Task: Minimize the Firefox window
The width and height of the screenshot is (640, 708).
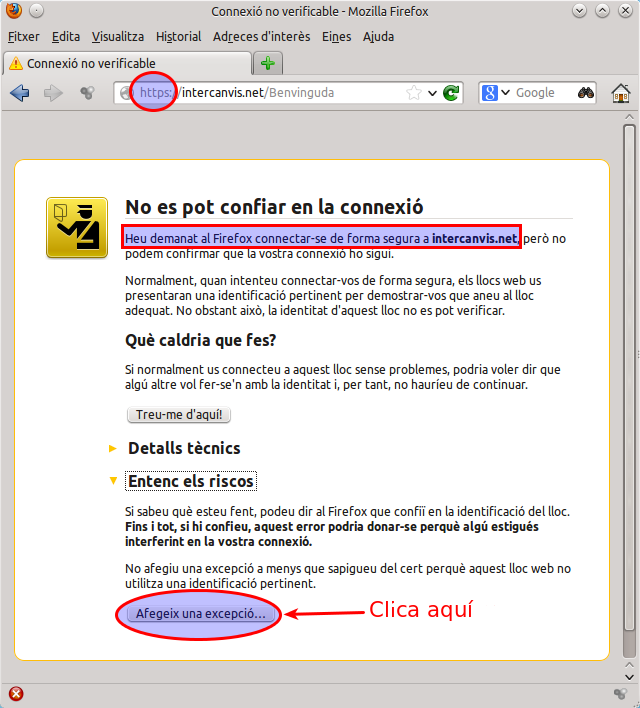Action: point(579,10)
